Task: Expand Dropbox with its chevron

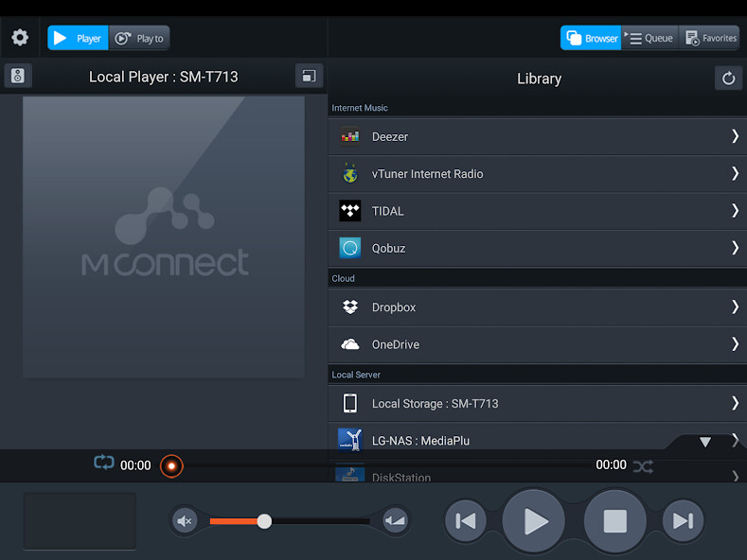Action: tap(735, 307)
